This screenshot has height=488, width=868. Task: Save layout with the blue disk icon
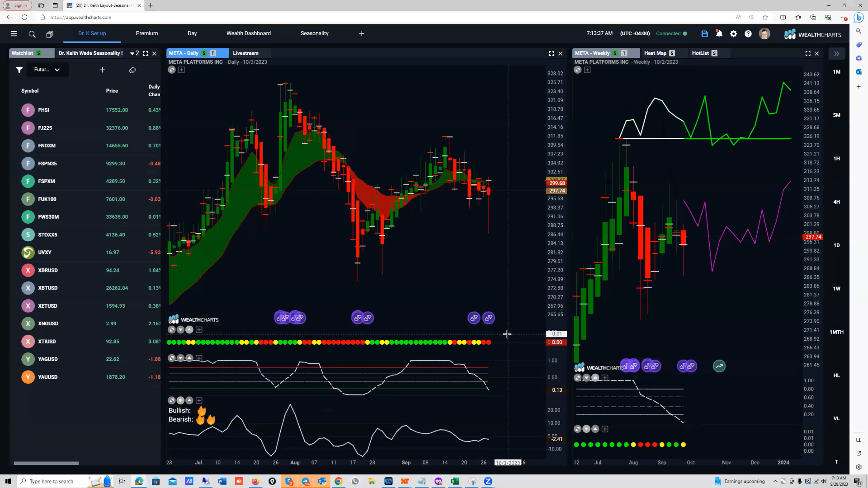click(704, 34)
